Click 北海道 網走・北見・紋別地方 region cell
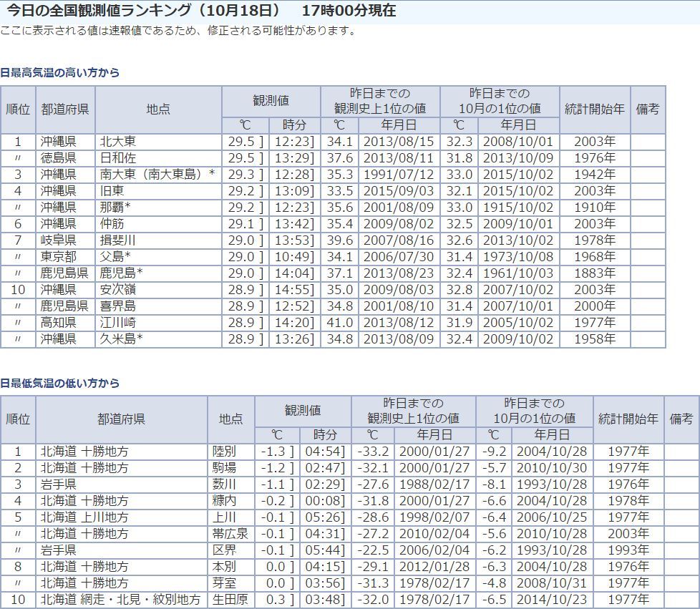The width and height of the screenshot is (700, 609). click(120, 600)
